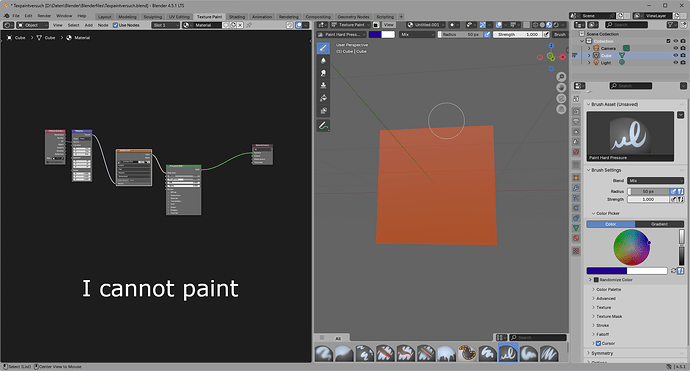690x371 pixels.
Task: Toggle Collection exclude checkbox in outliner
Action: coord(668,41)
